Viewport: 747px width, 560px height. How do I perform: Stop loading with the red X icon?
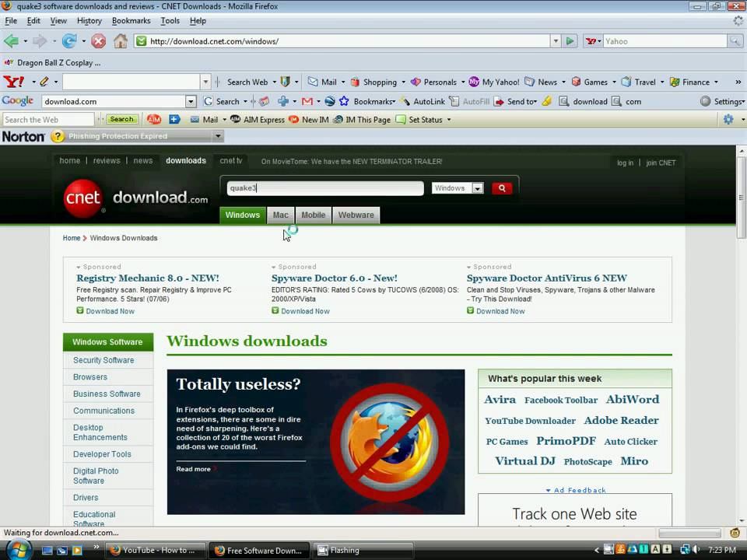click(x=99, y=41)
